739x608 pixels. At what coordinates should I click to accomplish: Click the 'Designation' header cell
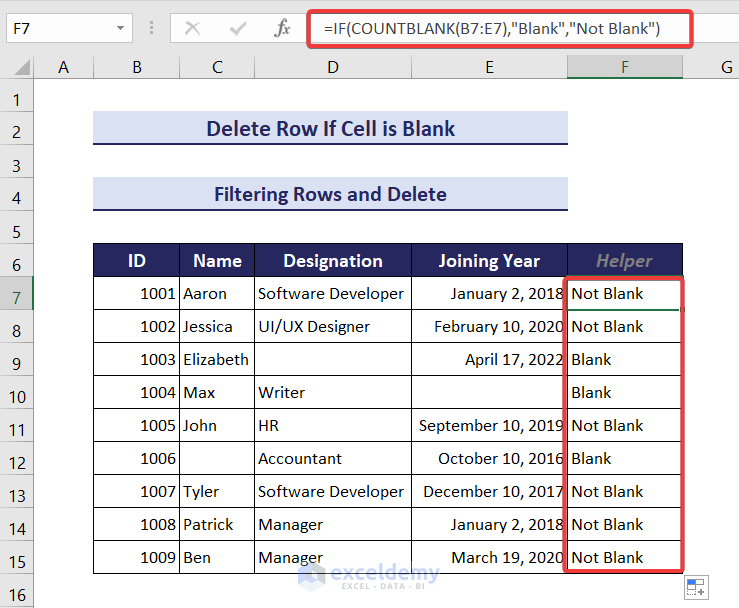click(333, 260)
